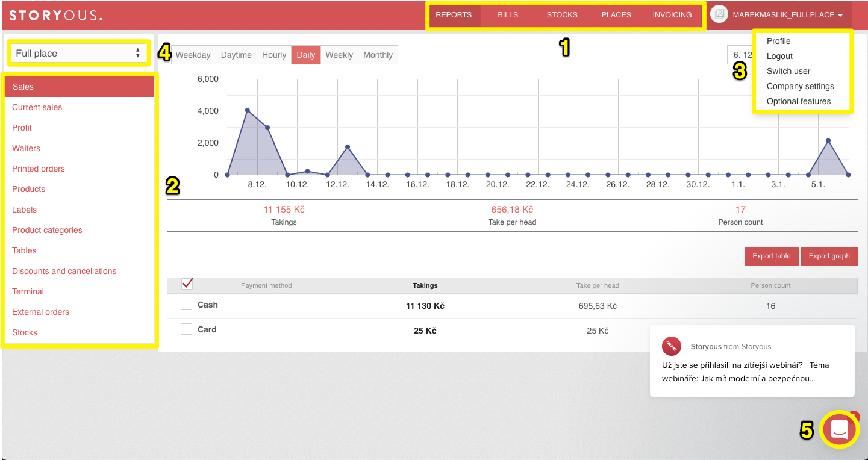Toggle the select-all checkbox in the table header
The image size is (868, 460).
pyautogui.click(x=187, y=284)
